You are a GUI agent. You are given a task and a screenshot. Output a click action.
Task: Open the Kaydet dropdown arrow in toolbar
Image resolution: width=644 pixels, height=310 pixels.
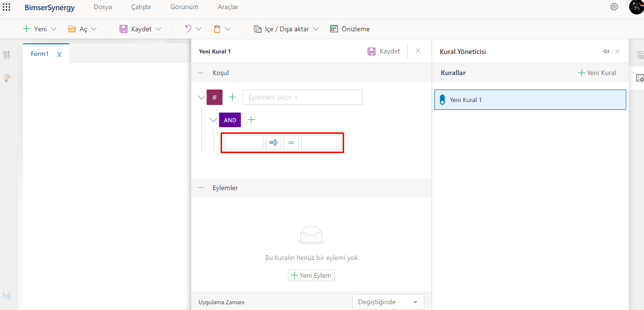point(158,29)
